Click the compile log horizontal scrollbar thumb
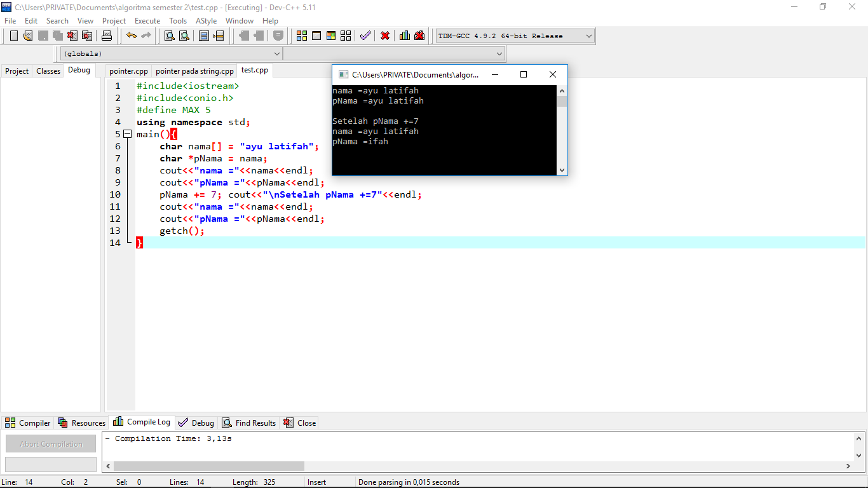Screen dimensions: 868x488 209,466
